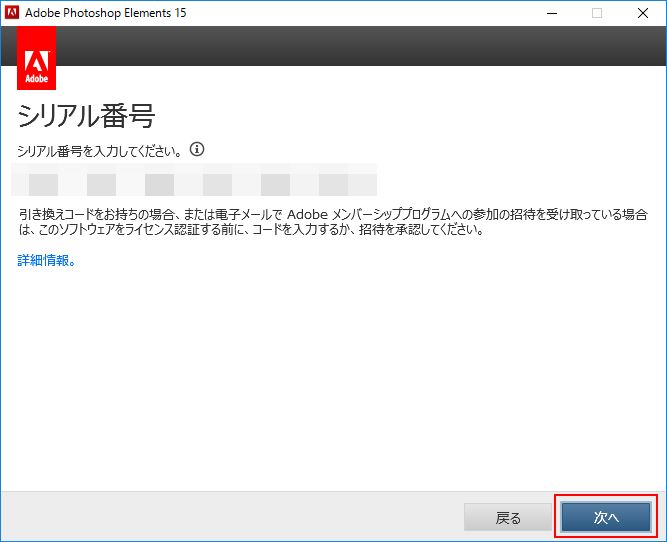Viewport: 667px width, 542px height.
Task: Open the 詳細情報 link
Action: [x=47, y=260]
